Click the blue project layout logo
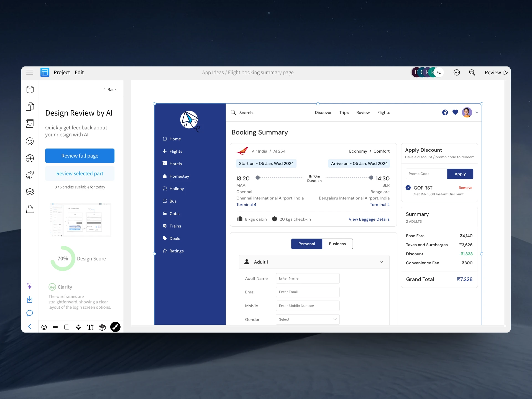The width and height of the screenshot is (532, 399). 45,72
